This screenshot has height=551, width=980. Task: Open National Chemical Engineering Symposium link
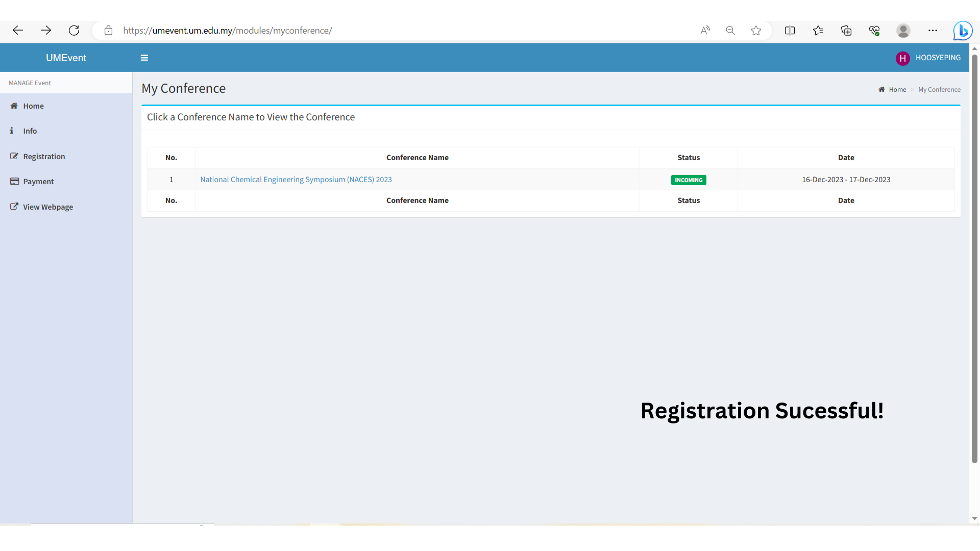296,180
